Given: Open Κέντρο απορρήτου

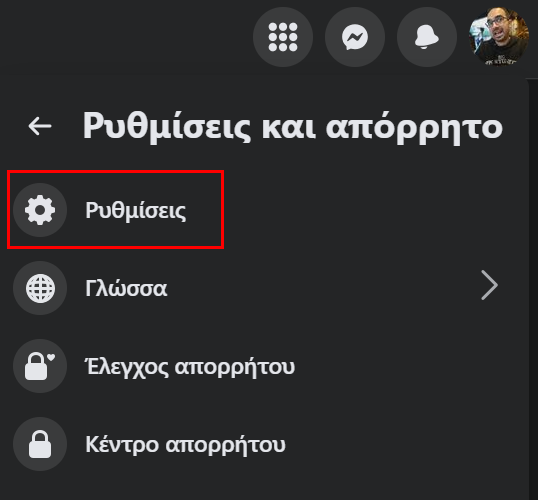Looking at the screenshot, I should 185,445.
